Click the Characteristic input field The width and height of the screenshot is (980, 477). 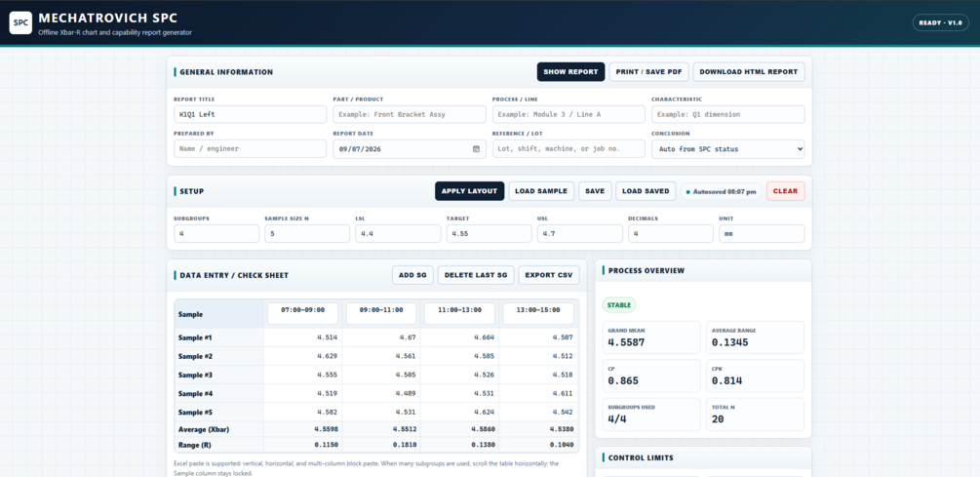click(x=728, y=114)
